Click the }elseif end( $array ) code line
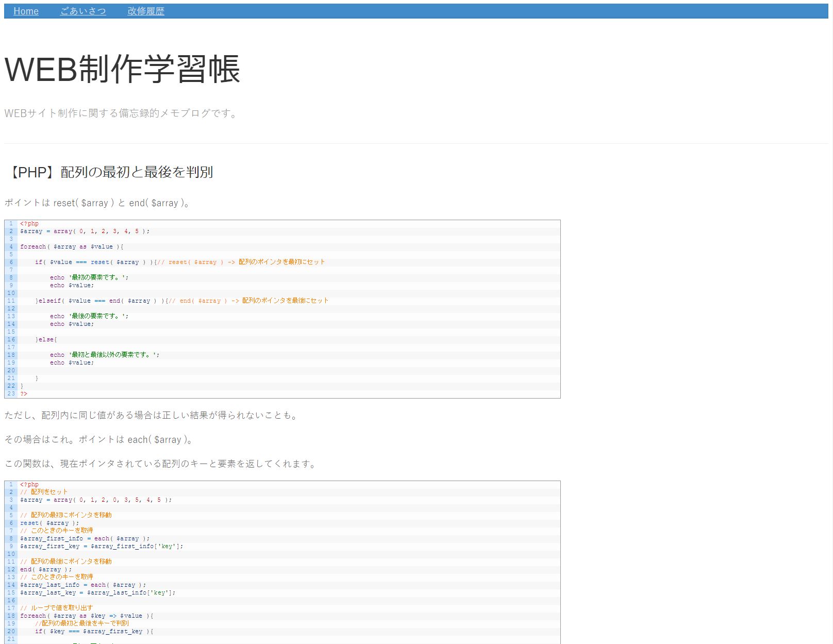The height and width of the screenshot is (644, 833). click(x=101, y=301)
